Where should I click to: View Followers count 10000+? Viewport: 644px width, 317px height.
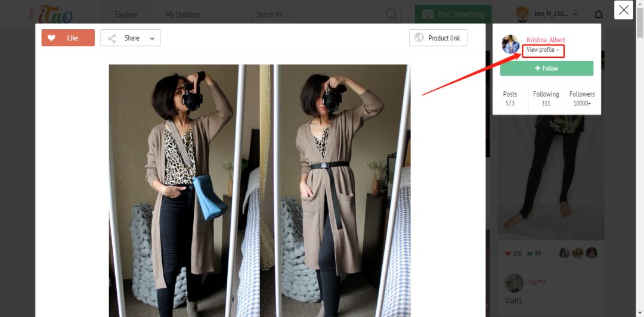[x=582, y=98]
